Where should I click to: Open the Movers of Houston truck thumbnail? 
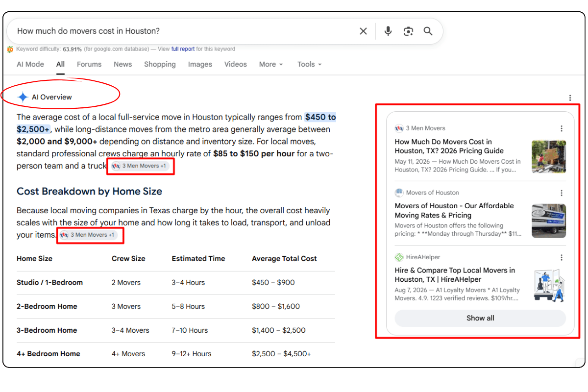(x=549, y=221)
